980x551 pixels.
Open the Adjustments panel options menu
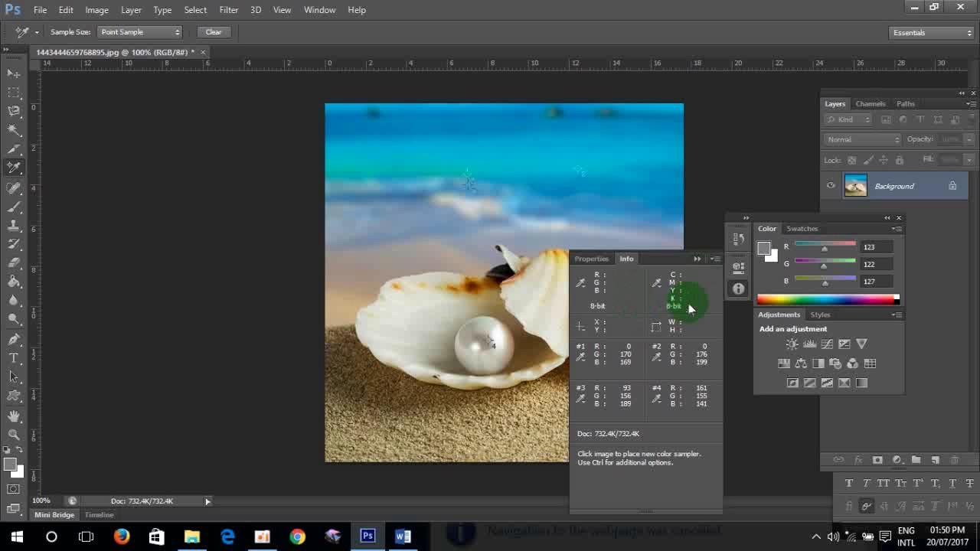coord(896,315)
